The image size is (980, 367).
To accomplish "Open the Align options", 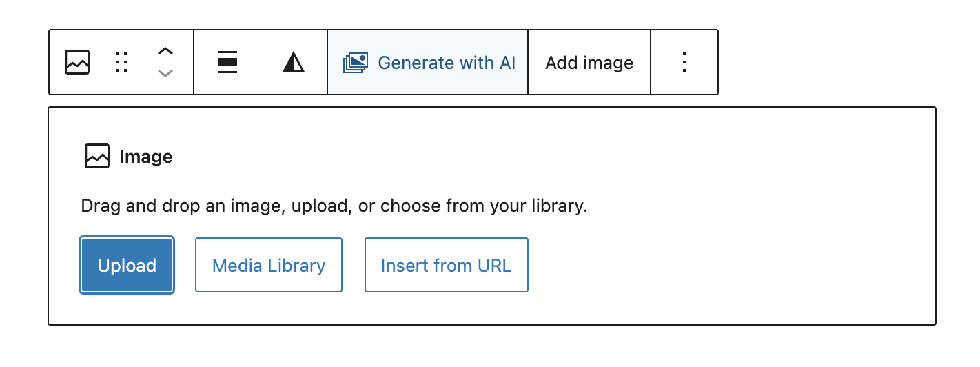I will click(227, 62).
